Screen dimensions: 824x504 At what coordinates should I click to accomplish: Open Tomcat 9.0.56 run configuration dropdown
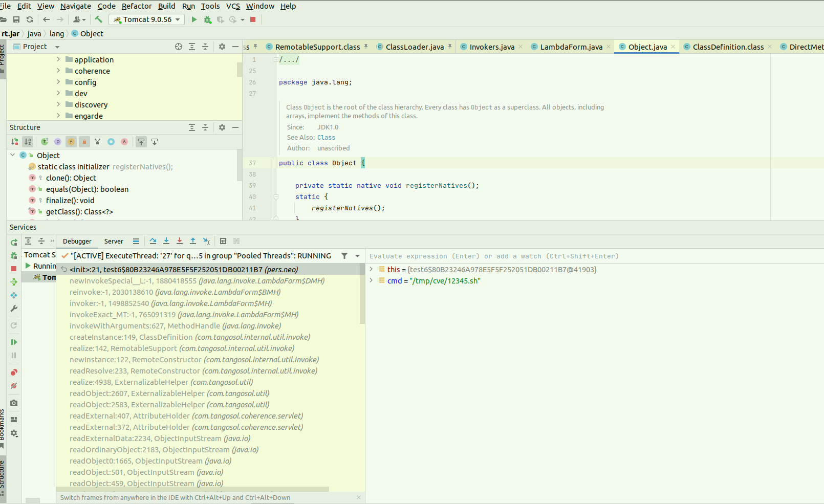tap(147, 19)
